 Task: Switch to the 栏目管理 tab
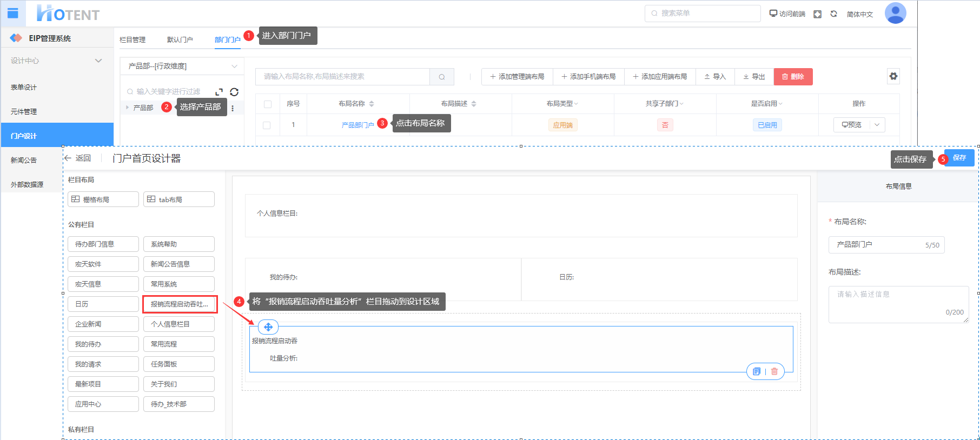133,40
